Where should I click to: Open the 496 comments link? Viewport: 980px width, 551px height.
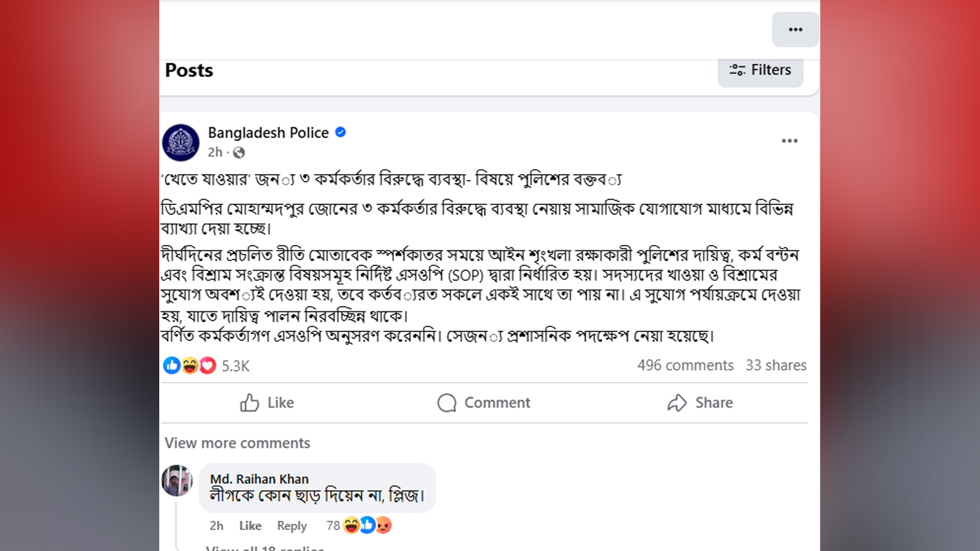point(685,365)
